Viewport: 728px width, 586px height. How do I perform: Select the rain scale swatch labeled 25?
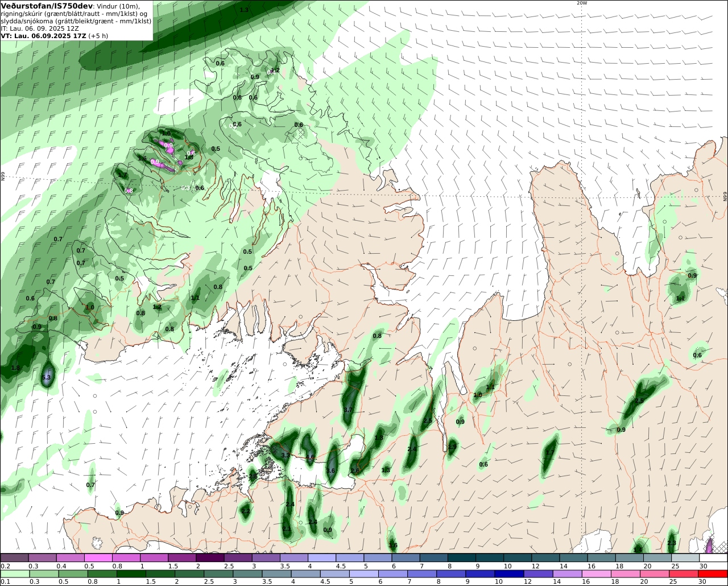[x=684, y=574]
